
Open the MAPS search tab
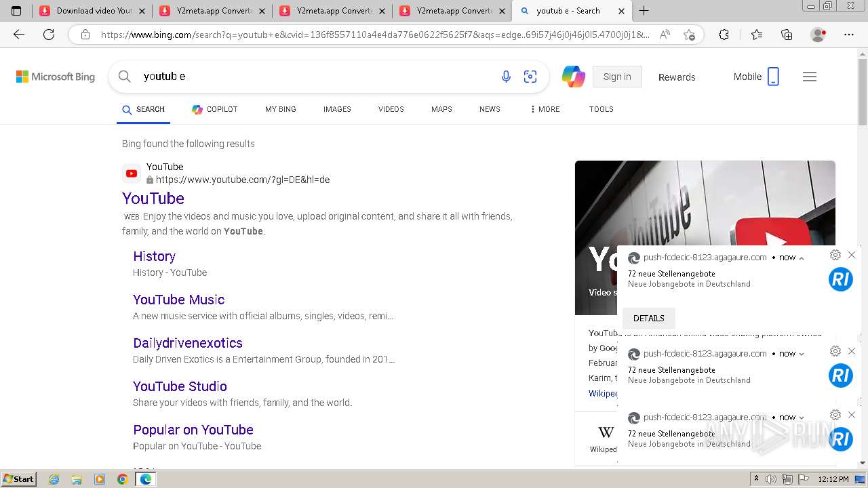pos(441,109)
